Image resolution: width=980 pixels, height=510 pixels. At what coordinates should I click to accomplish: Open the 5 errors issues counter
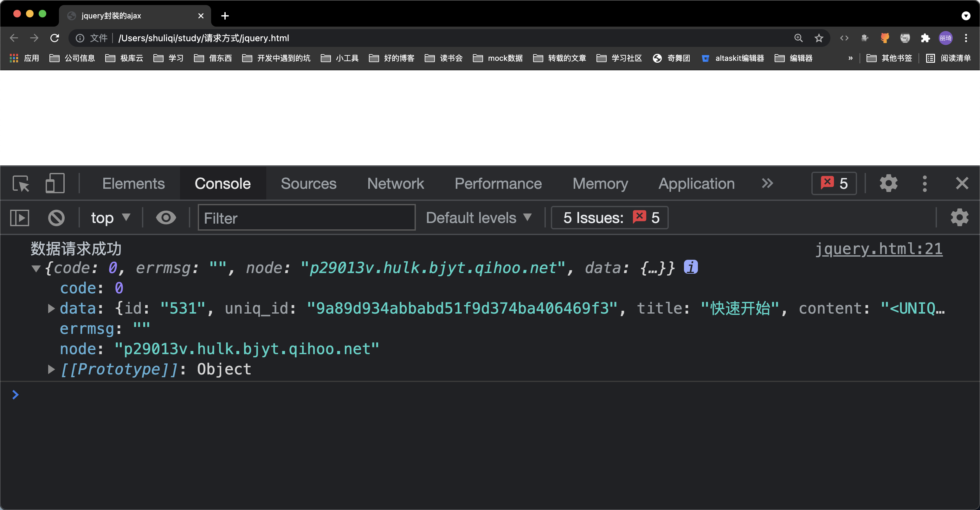pyautogui.click(x=834, y=183)
